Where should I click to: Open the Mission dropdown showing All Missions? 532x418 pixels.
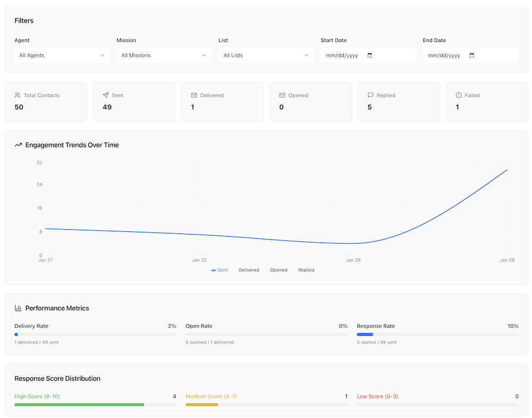(164, 55)
